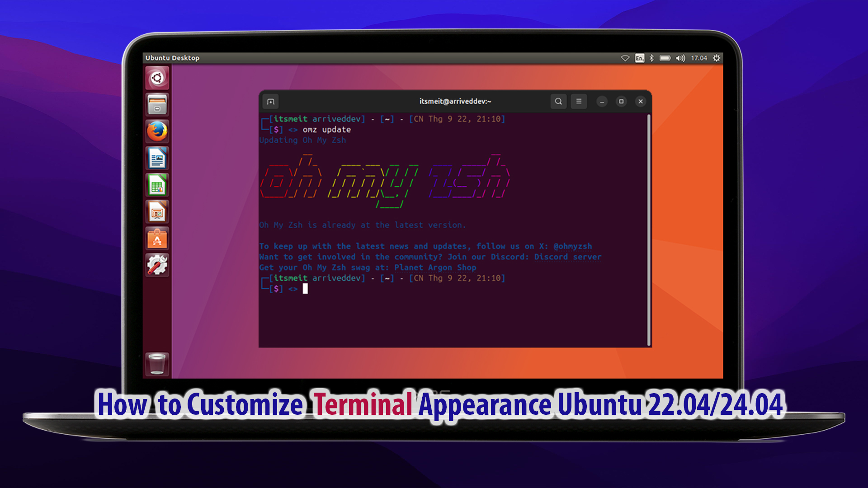Image resolution: width=868 pixels, height=488 pixels.
Task: Expand the battery status indicator
Action: pyautogui.click(x=665, y=58)
